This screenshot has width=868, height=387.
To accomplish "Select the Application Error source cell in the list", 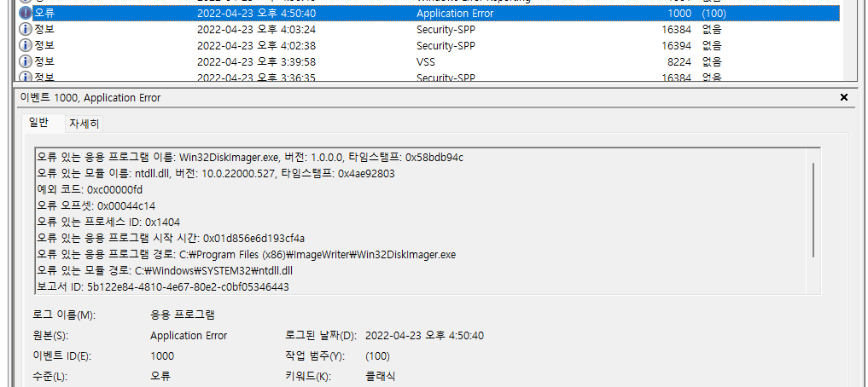I will (454, 13).
